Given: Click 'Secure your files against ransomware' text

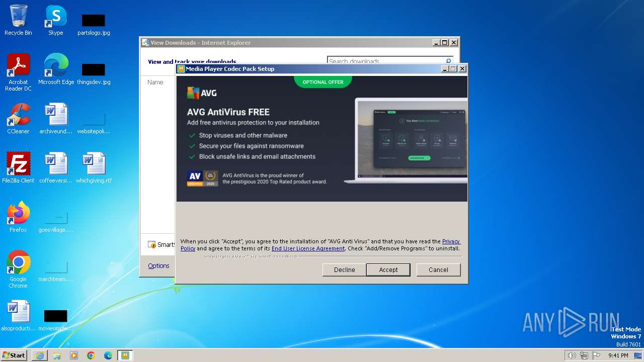Looking at the screenshot, I should click(252, 146).
